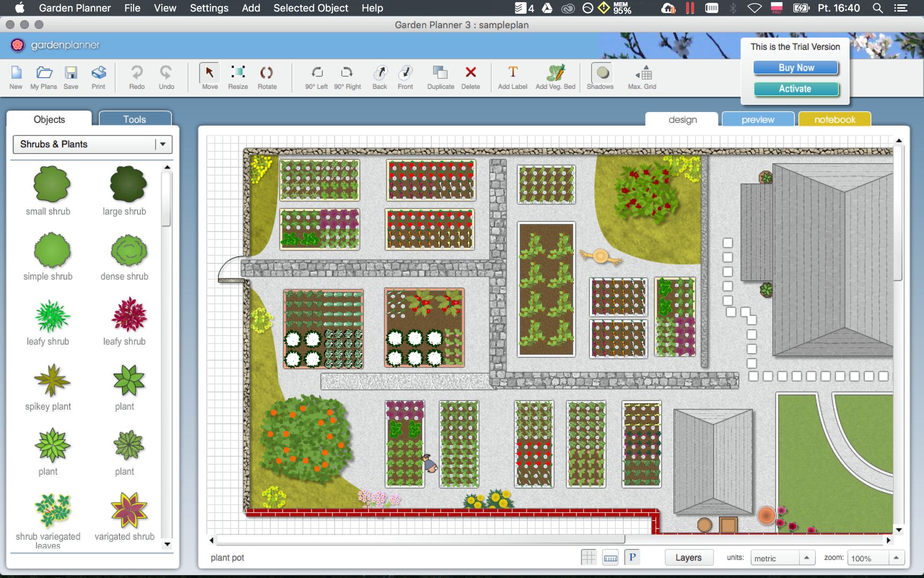
Task: Pick the dense shrub object
Action: pos(129,250)
